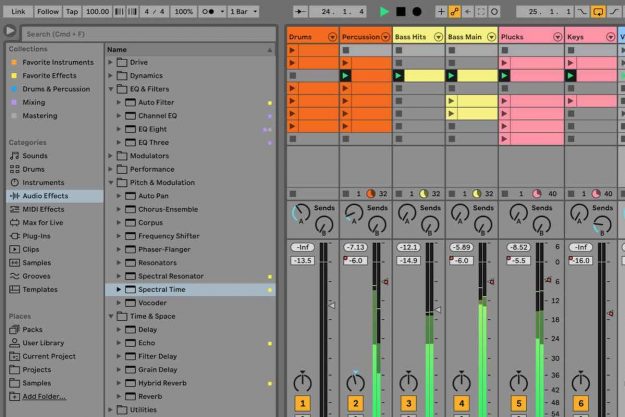625x417 pixels.
Task: Open Current Project in Places
Action: pos(49,356)
